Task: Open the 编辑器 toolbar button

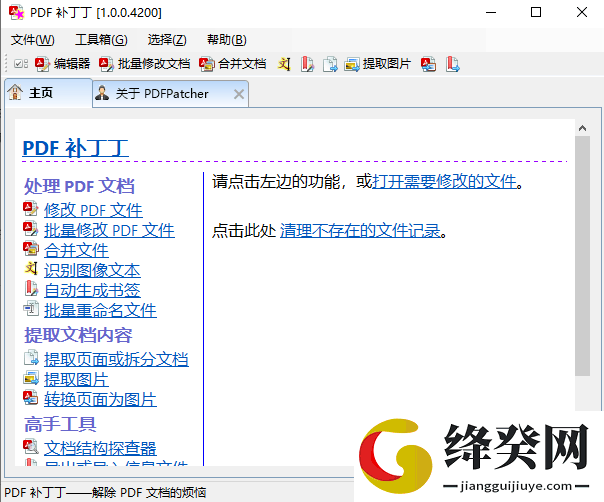Action: [x=62, y=64]
